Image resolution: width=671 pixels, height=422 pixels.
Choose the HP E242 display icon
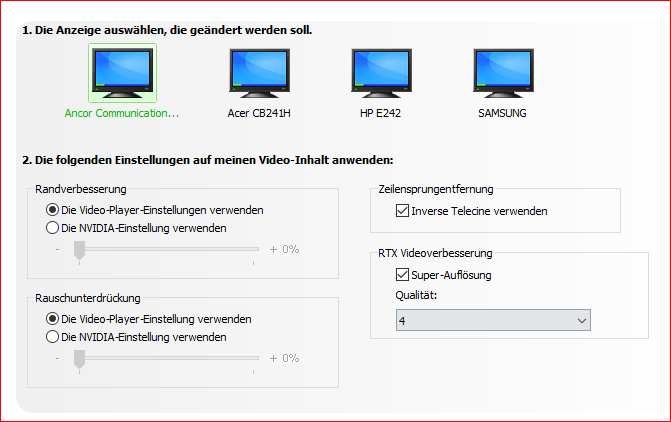click(x=381, y=73)
